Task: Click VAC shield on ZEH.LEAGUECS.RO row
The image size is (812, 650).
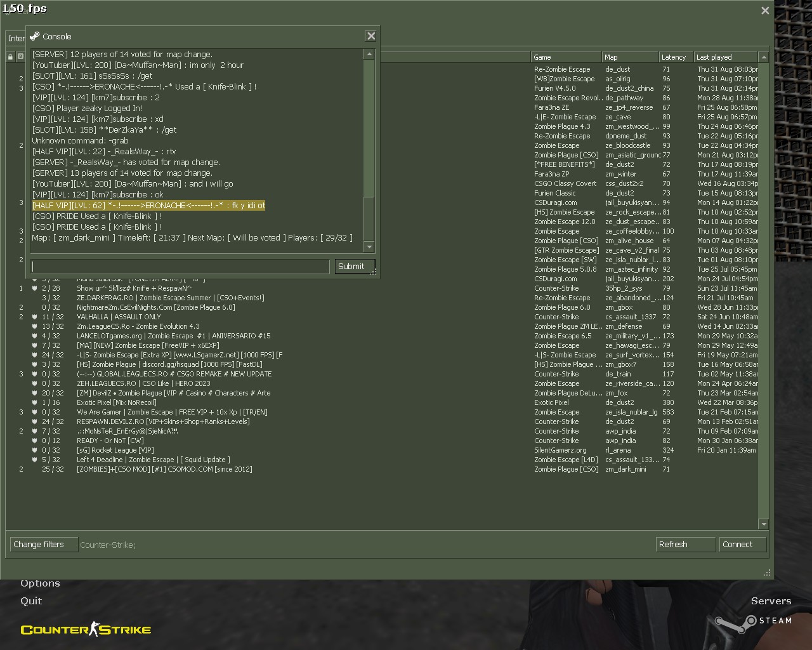Action: [x=34, y=383]
